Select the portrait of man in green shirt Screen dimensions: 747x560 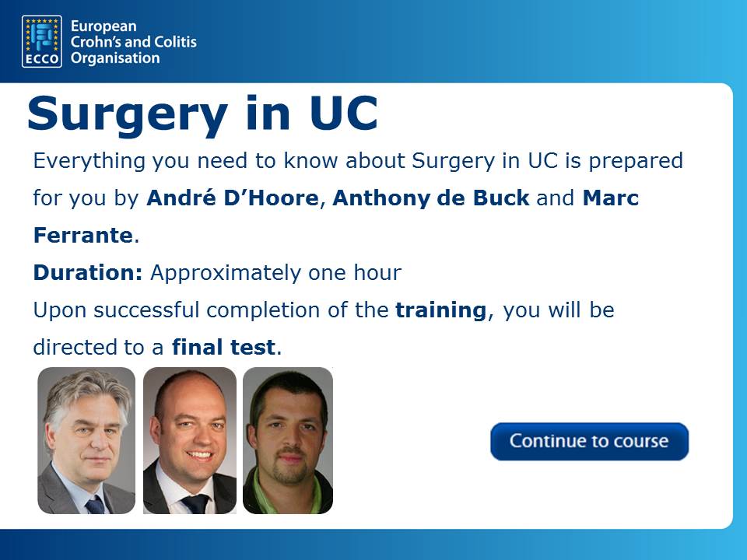288,440
